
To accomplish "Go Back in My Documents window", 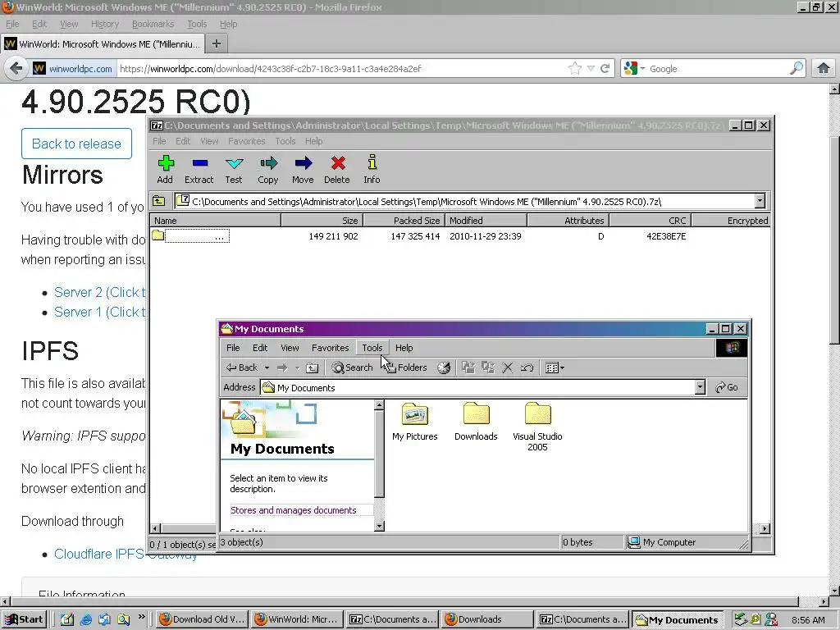I will [x=242, y=367].
